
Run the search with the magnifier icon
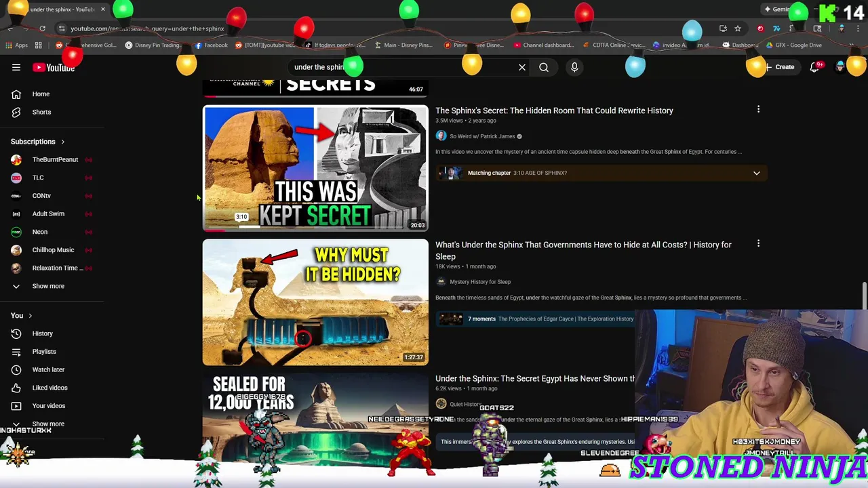[544, 67]
